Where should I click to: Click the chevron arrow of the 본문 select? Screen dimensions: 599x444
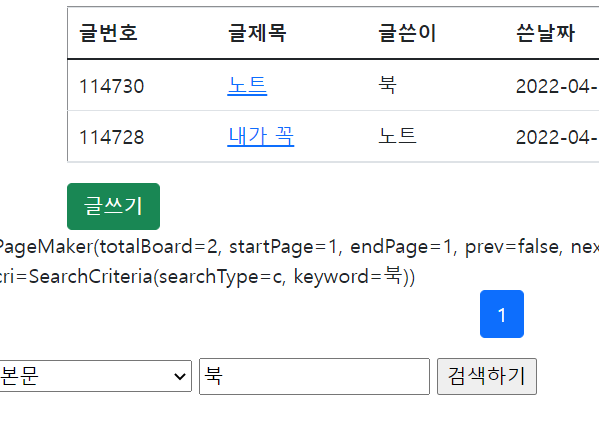(x=180, y=376)
